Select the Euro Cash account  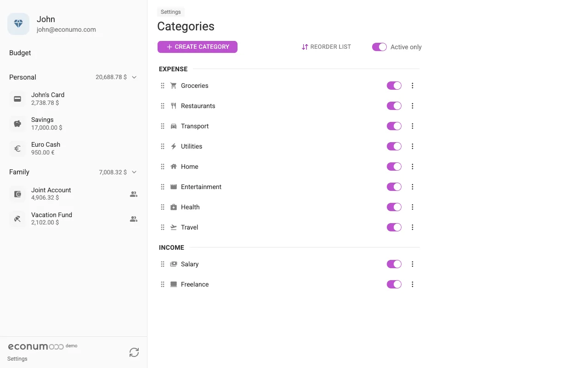[73, 149]
